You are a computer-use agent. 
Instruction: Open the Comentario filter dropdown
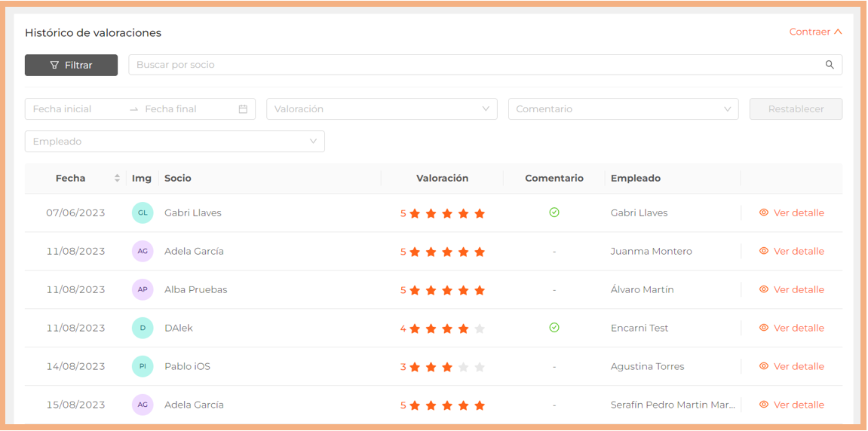click(624, 109)
